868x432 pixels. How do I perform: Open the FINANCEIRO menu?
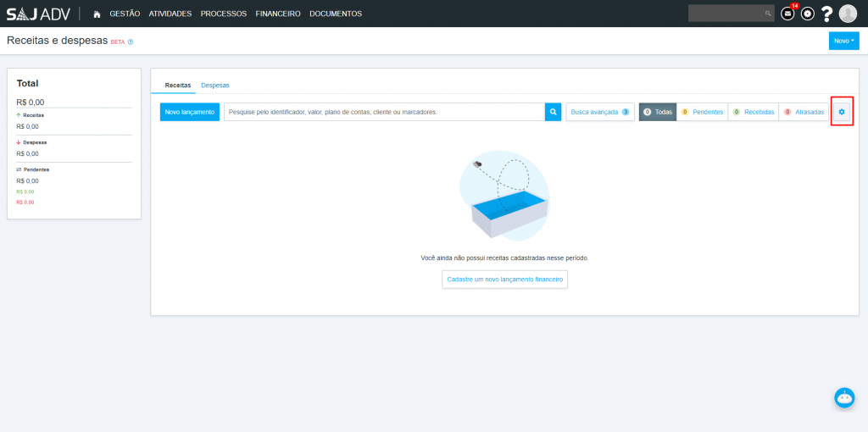[278, 14]
